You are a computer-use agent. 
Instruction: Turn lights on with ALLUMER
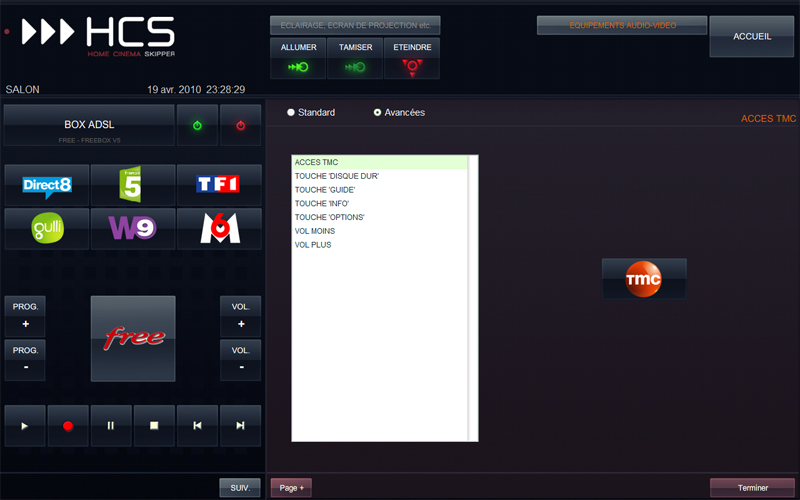tap(298, 58)
